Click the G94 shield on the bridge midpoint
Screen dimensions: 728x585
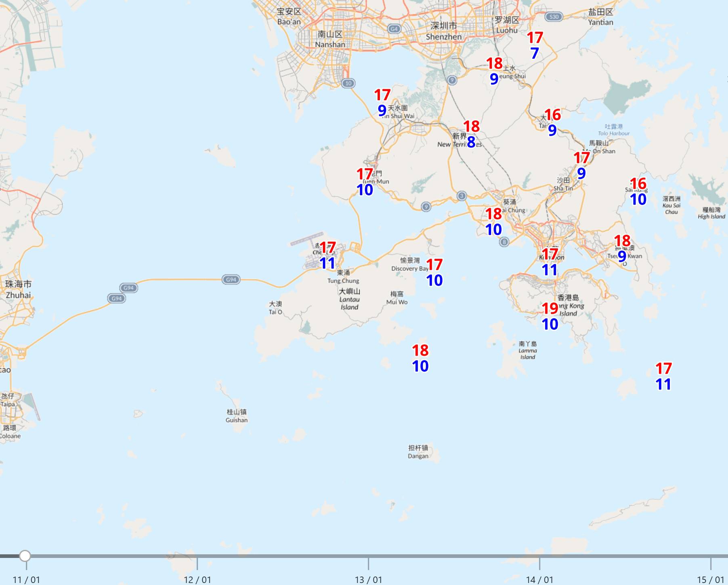coord(231,279)
